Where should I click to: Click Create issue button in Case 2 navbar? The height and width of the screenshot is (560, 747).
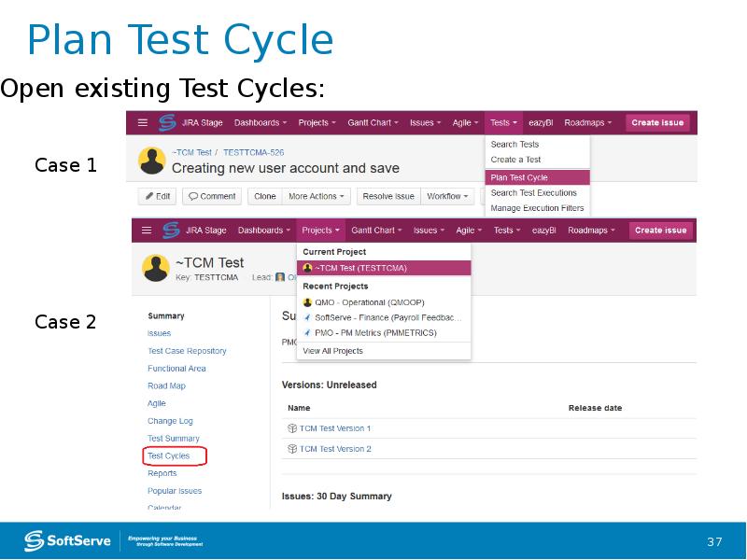click(661, 231)
